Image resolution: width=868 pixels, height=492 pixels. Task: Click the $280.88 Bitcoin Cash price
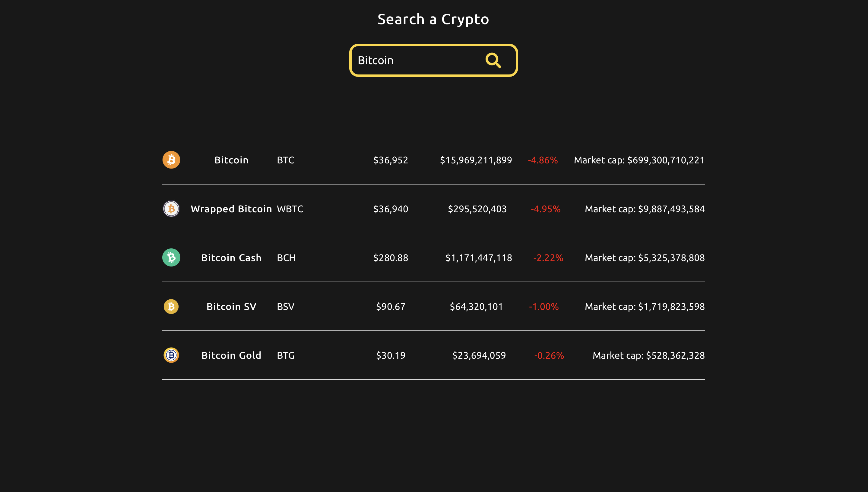[x=391, y=258]
